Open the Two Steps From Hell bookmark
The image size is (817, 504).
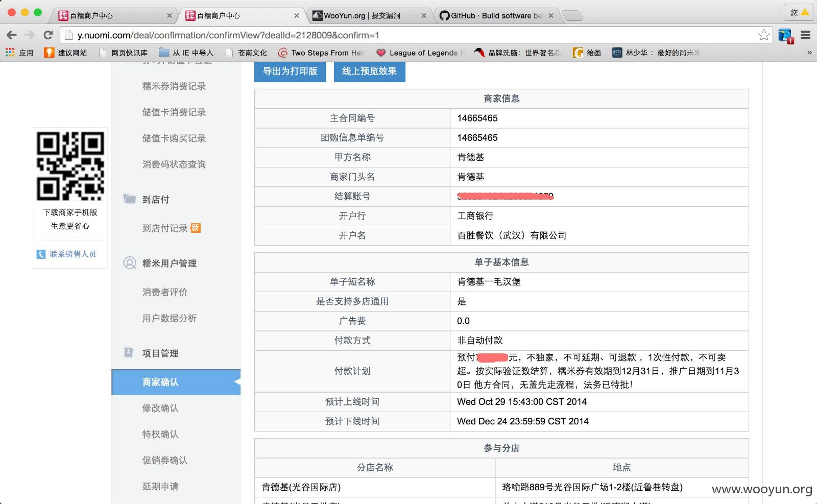[x=322, y=53]
